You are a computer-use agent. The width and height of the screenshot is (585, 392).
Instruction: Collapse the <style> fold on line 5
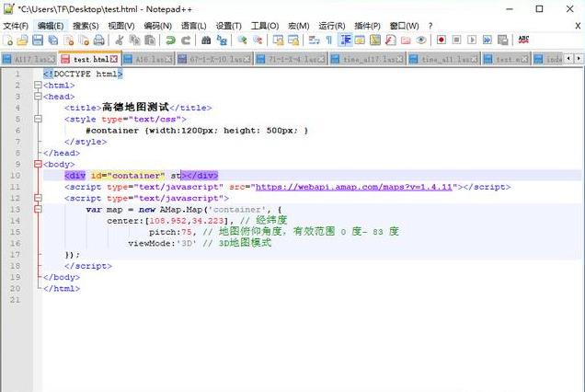(x=38, y=119)
